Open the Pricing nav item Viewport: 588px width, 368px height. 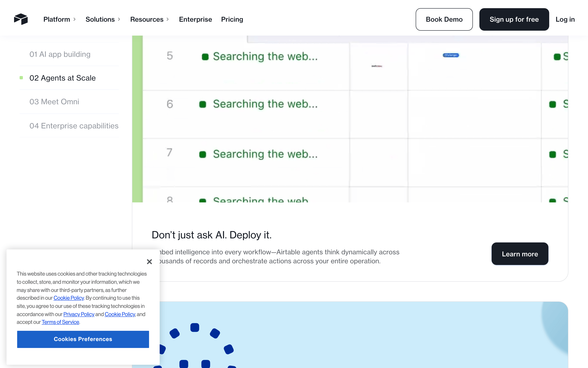[232, 19]
